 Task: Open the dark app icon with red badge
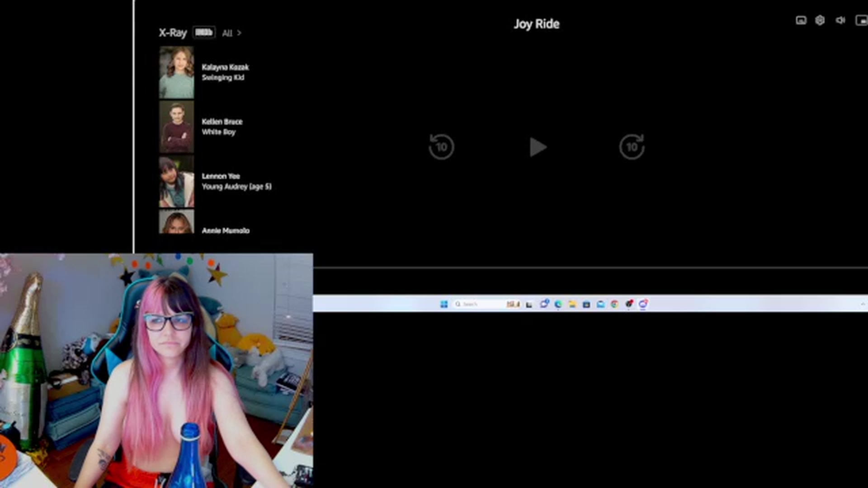629,304
